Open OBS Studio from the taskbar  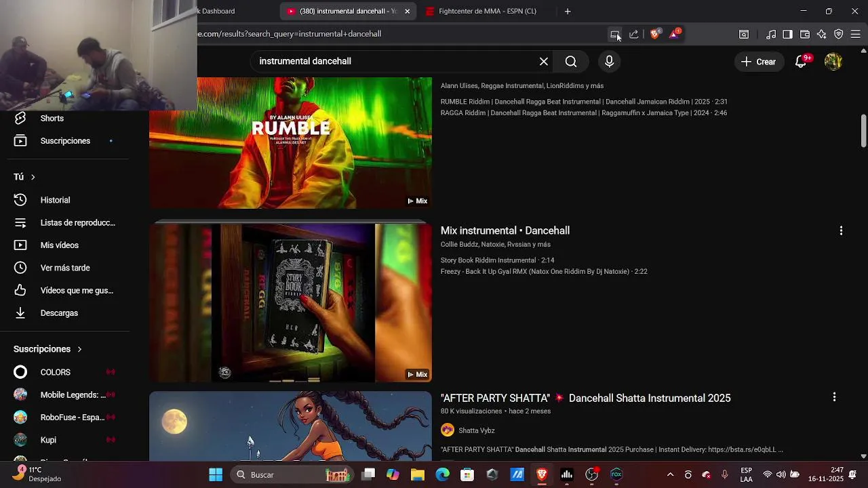(592, 474)
